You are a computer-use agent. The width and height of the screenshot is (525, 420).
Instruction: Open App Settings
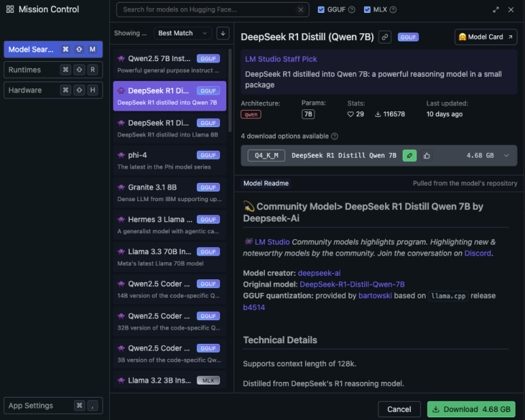pos(53,406)
